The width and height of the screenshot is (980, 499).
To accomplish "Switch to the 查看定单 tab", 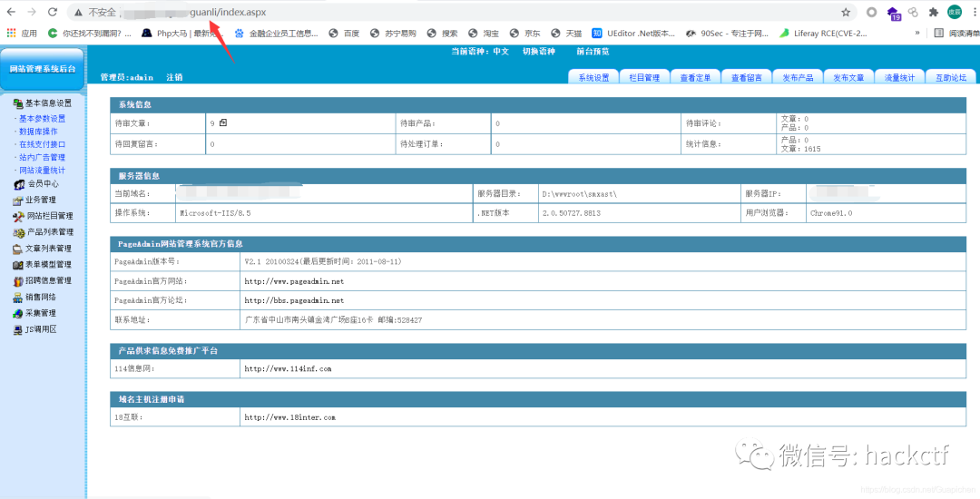I will click(x=695, y=77).
